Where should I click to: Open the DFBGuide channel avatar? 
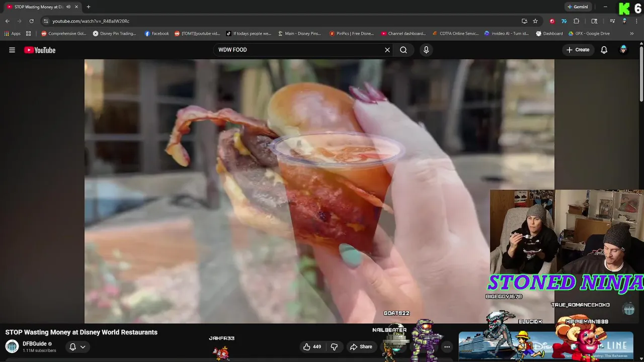pyautogui.click(x=12, y=346)
